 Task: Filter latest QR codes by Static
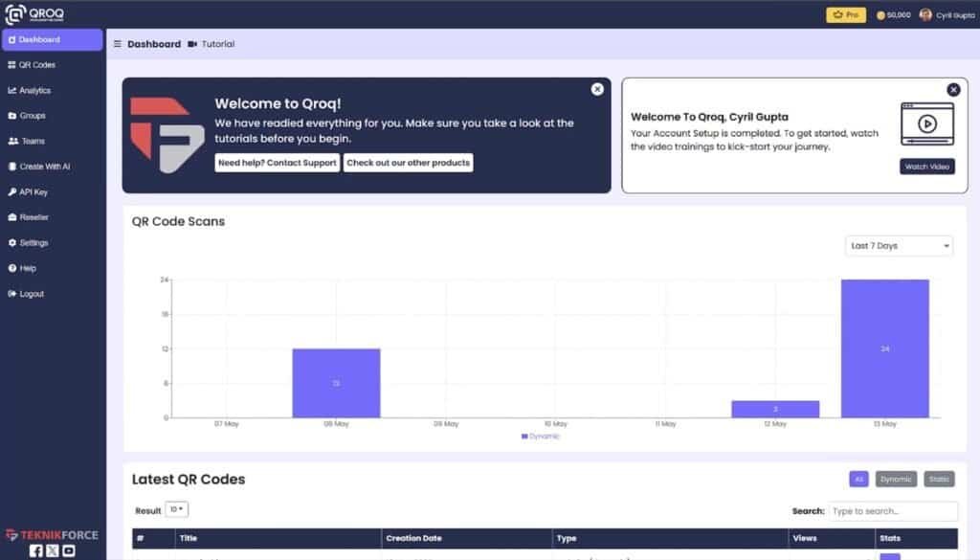click(939, 479)
